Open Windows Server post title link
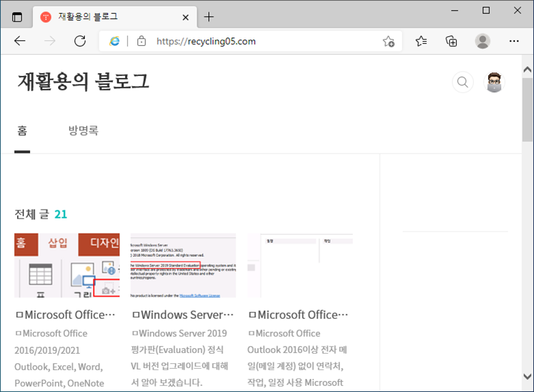The width and height of the screenshot is (534, 392). 183,315
